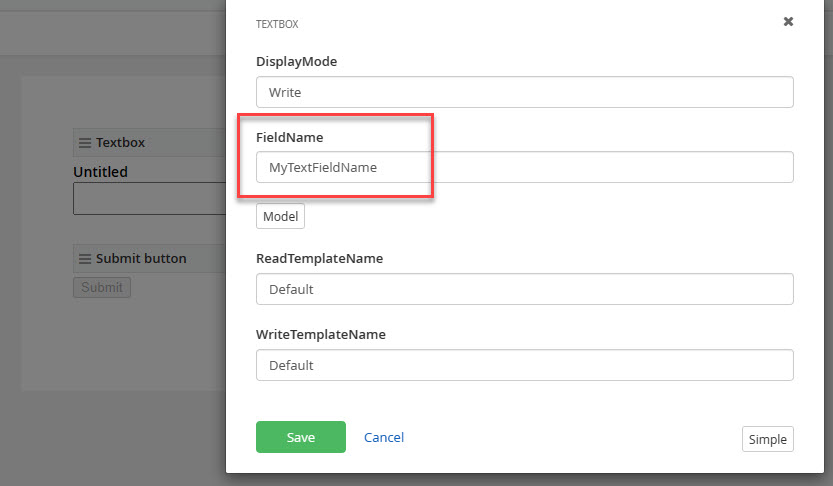
Task: Click the DisplayMode label
Action: 296,62
